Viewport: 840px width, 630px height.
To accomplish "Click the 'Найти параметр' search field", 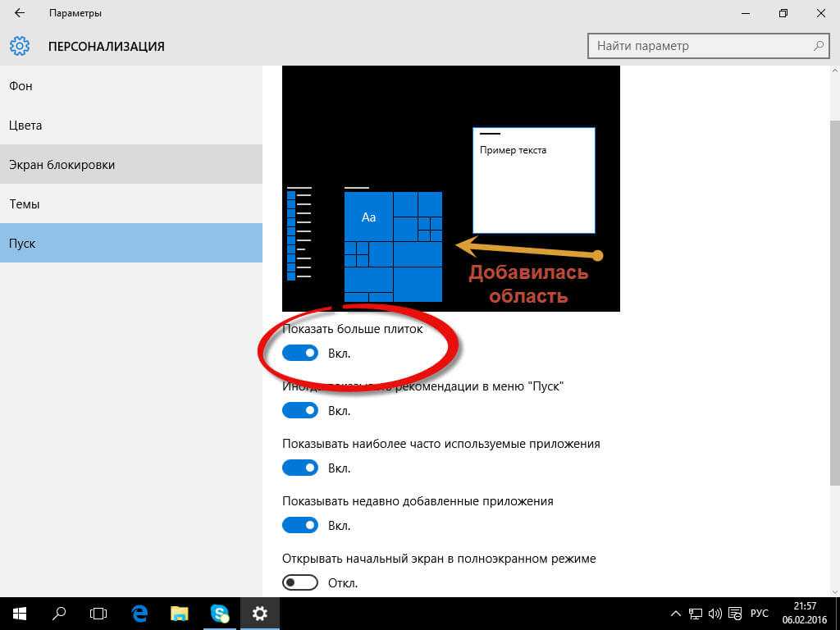I will [697, 46].
